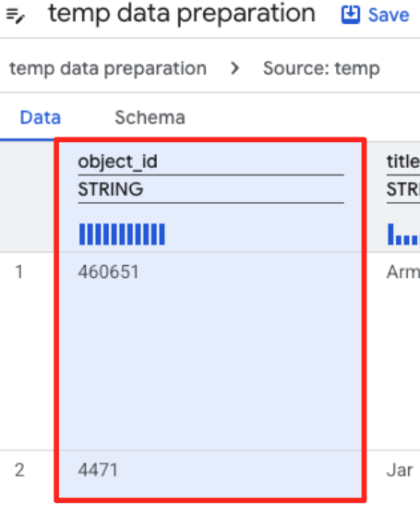Screen dimensions: 420x505
Task: Click the Save button label
Action: (389, 15)
